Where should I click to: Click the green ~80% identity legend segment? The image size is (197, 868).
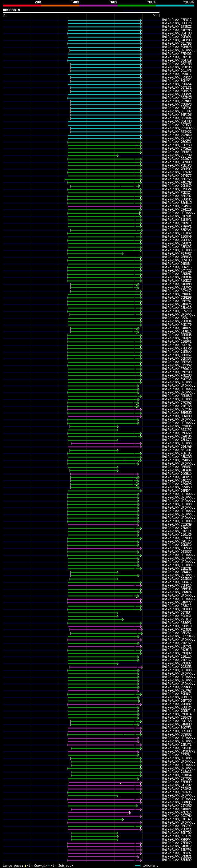[137, 6]
